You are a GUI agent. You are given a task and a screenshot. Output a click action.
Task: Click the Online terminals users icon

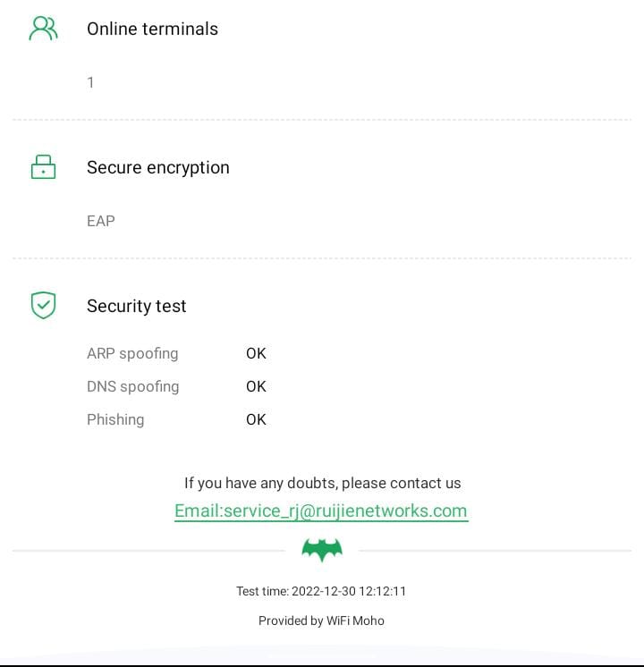[43, 29]
